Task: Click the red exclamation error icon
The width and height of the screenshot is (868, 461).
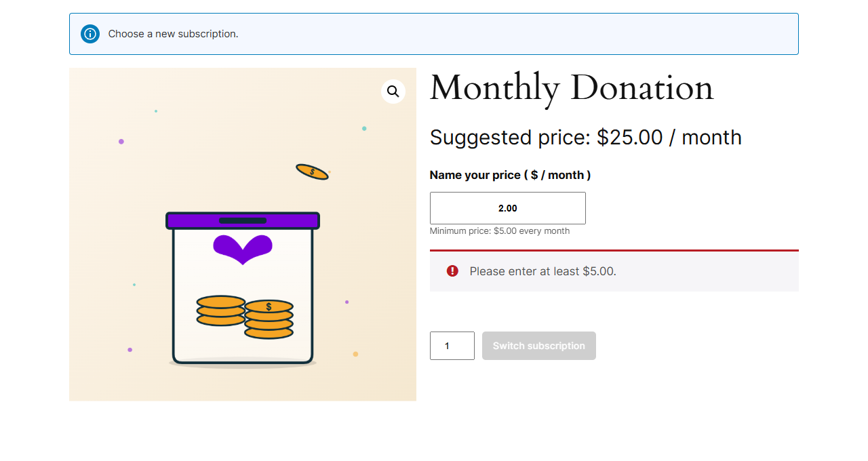Action: pyautogui.click(x=452, y=271)
